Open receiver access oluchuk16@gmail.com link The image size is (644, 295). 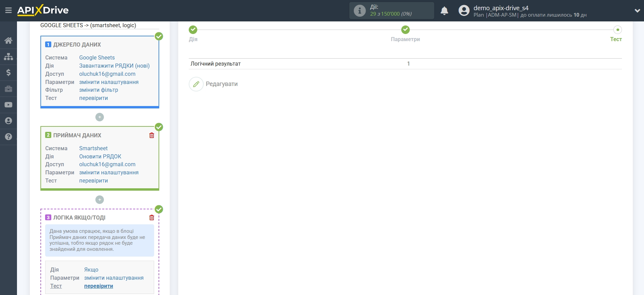(x=107, y=164)
